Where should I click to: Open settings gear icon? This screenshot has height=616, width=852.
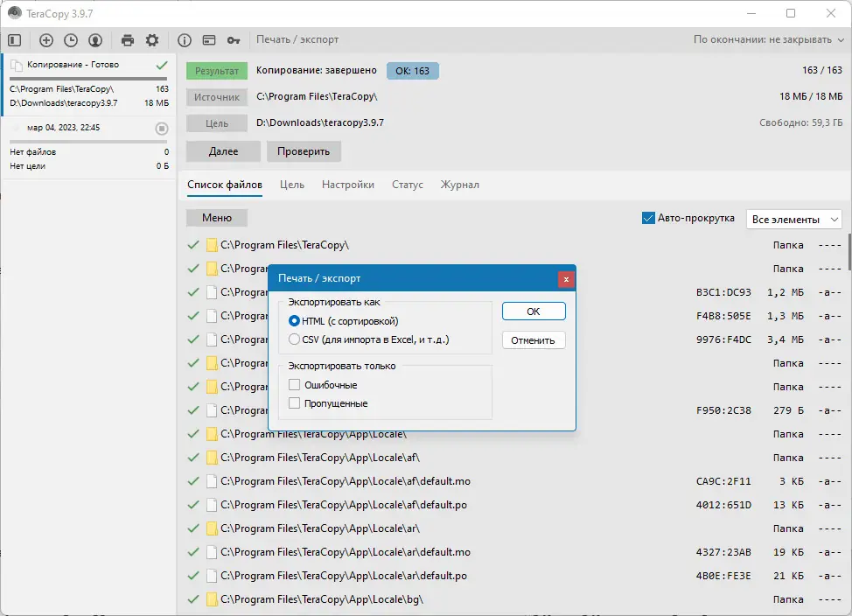[x=152, y=39]
